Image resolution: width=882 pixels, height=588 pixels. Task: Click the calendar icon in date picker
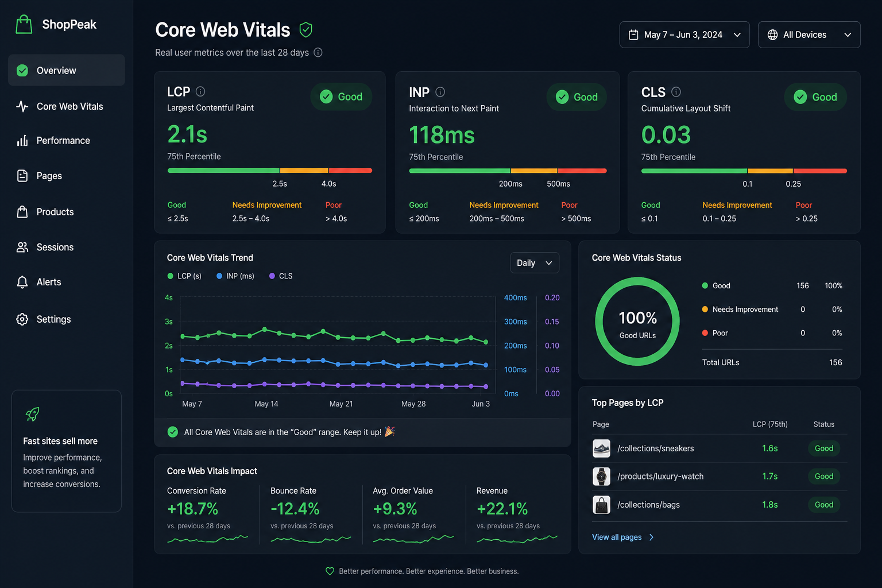[633, 35]
